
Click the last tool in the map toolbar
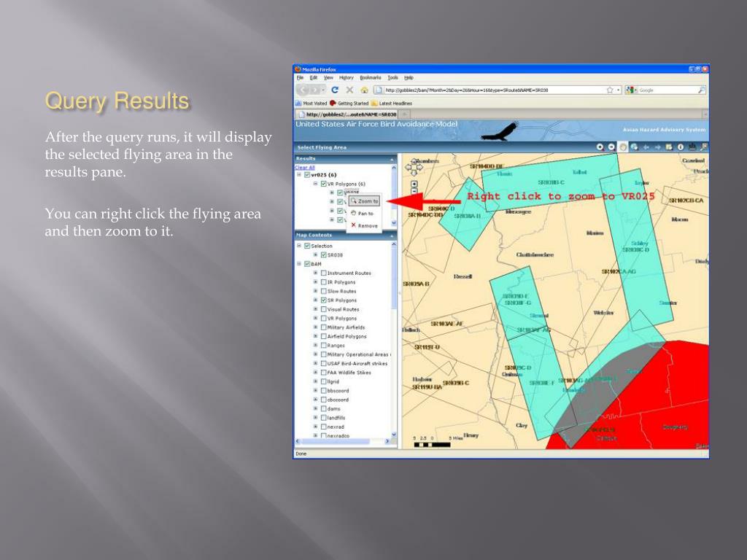704,147
